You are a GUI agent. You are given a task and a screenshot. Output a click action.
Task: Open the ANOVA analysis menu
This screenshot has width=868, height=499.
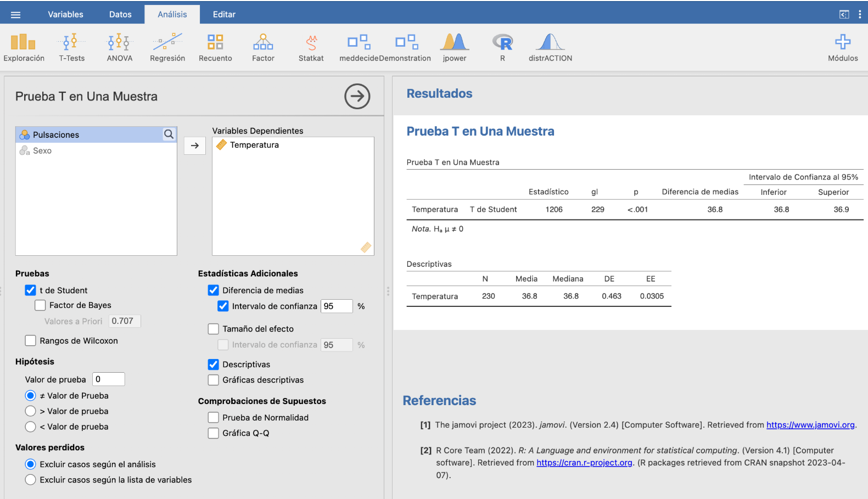click(x=120, y=47)
